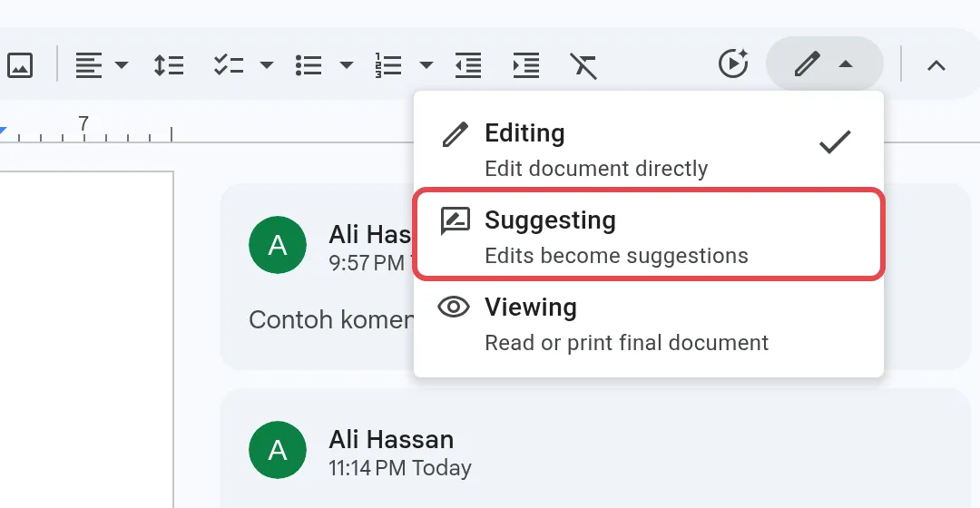Click the eye icon beside Viewing
Viewport: 980px width, 508px height.
pos(454,307)
